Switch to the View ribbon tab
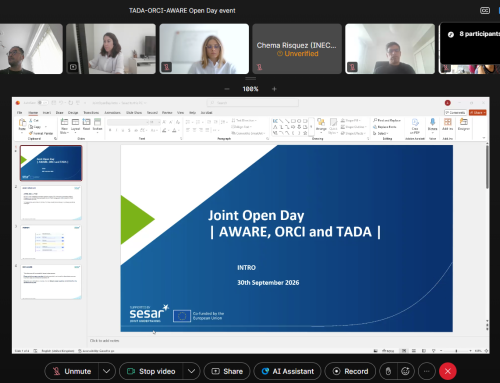The image size is (500, 383). (x=180, y=113)
